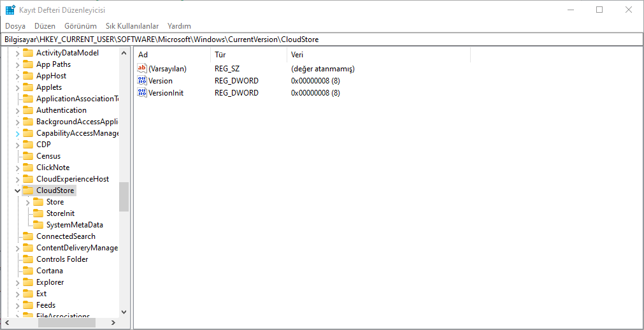The image size is (644, 330).
Task: Click the tree scroll left arrow
Action: 7,324
